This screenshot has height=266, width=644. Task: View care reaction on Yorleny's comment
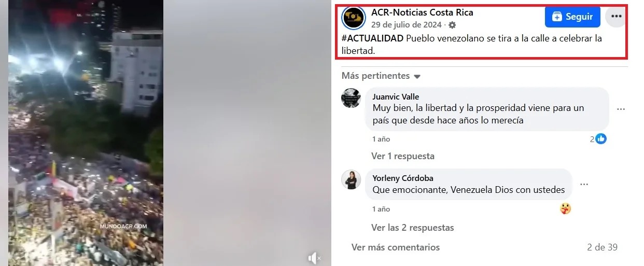566,209
